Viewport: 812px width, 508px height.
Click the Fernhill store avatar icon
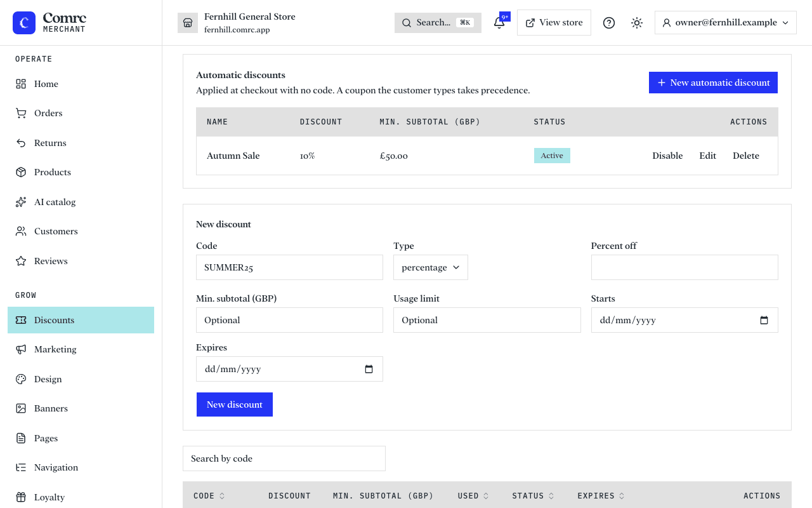point(188,23)
